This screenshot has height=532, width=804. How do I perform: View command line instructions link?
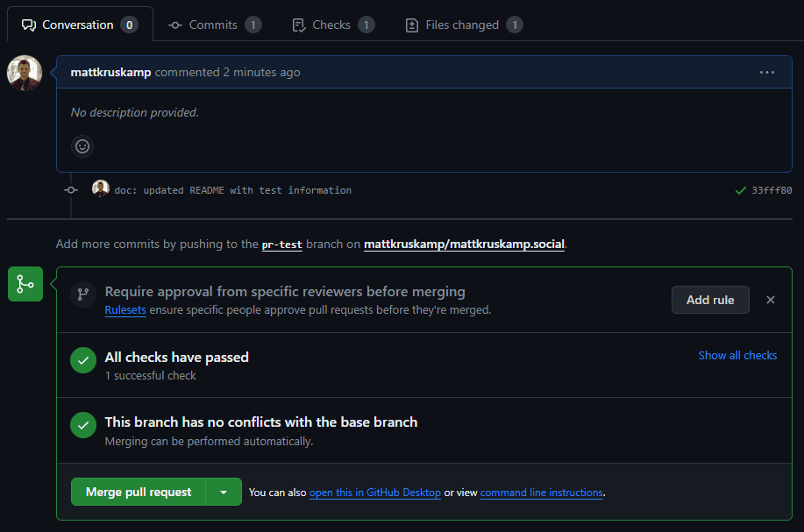(x=542, y=493)
